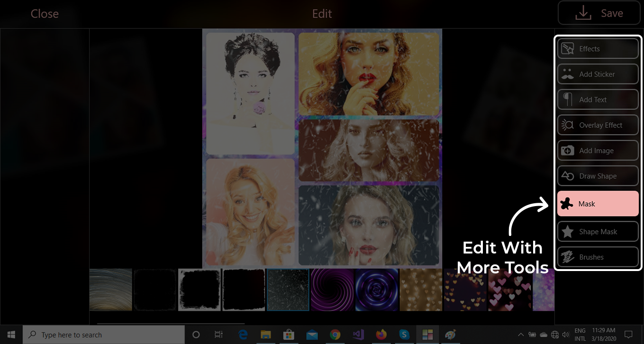Open Microsoft Store from the taskbar
Image resolution: width=644 pixels, height=344 pixels.
289,335
